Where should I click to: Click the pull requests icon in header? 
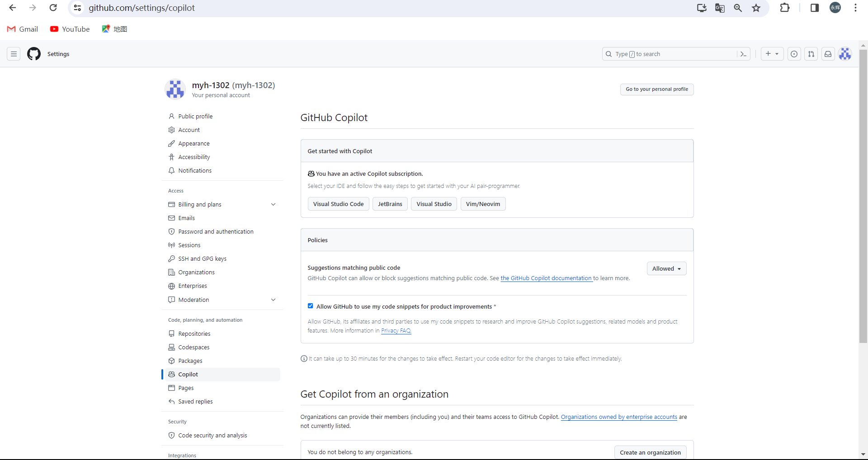pos(811,54)
